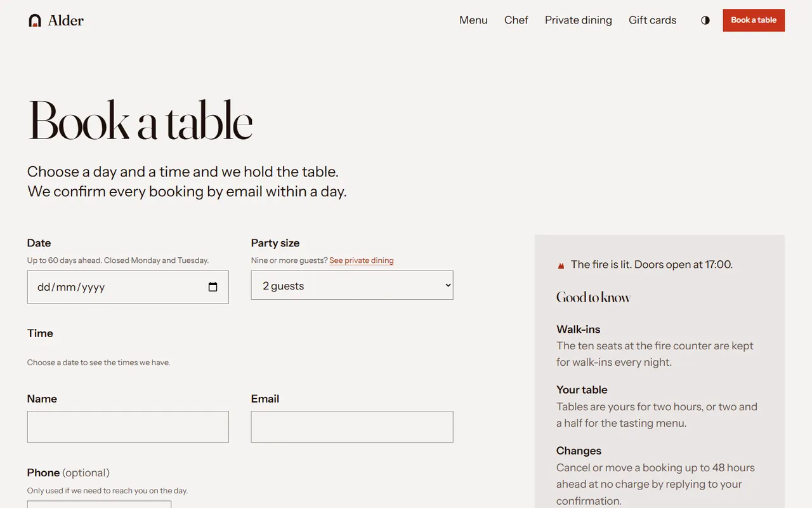This screenshot has height=508, width=812.
Task: Open Private dining in the navigation bar
Action: click(579, 20)
